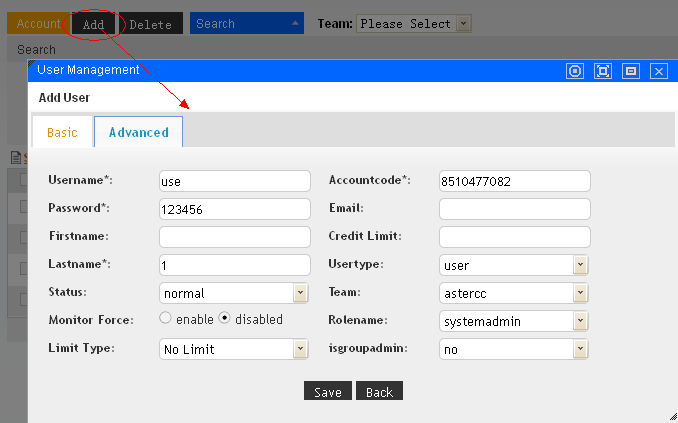Click the restore window icon in dialog titlebar

pyautogui.click(x=631, y=71)
